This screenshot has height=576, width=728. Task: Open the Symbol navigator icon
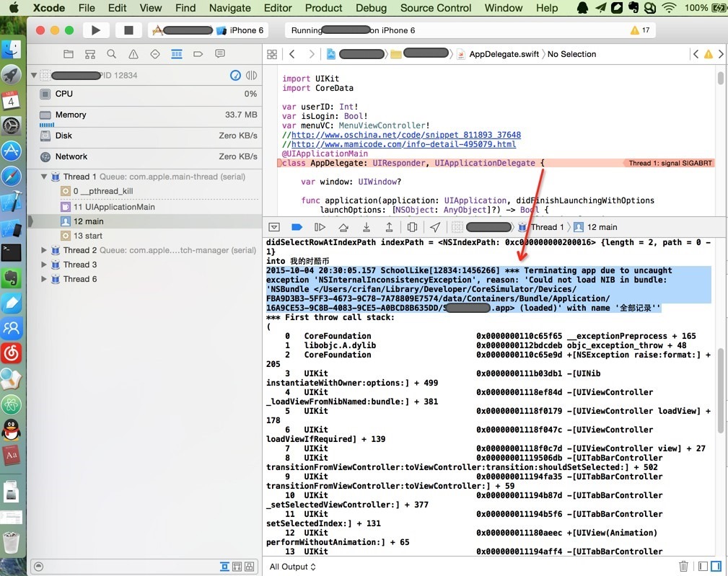[x=90, y=54]
